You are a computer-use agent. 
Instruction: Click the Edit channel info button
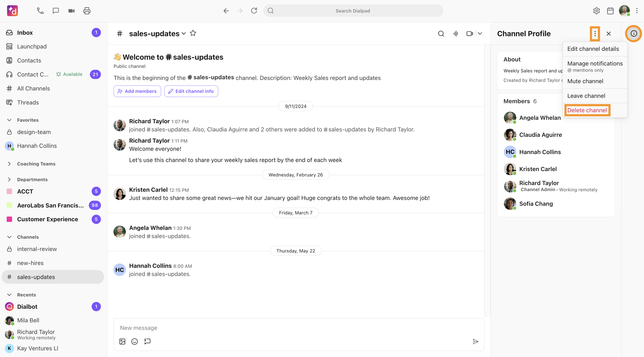coord(191,91)
